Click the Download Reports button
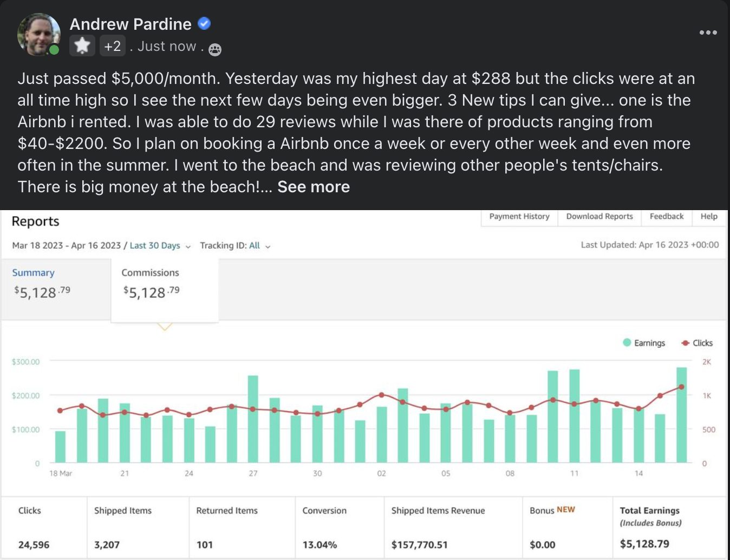Image resolution: width=730 pixels, height=560 pixels. pos(599,217)
